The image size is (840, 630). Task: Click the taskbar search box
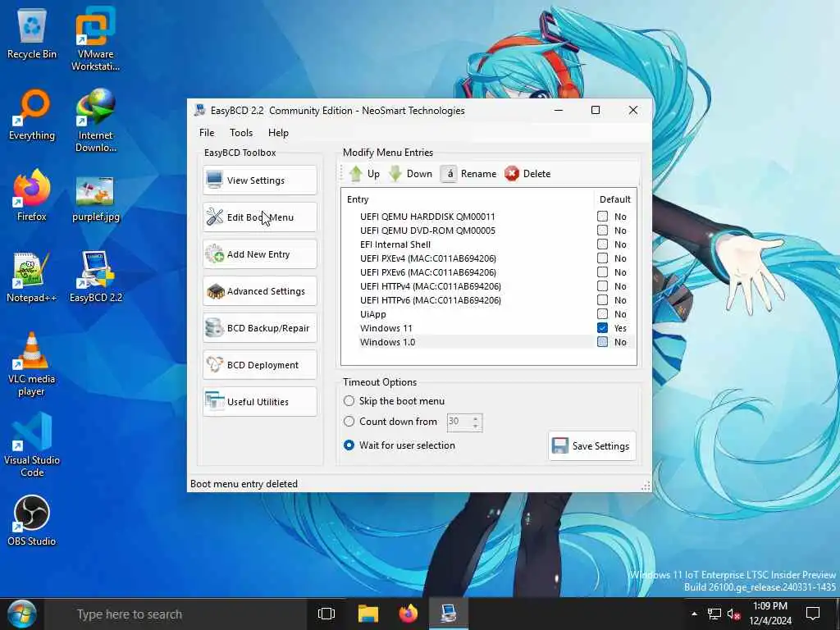tap(177, 614)
